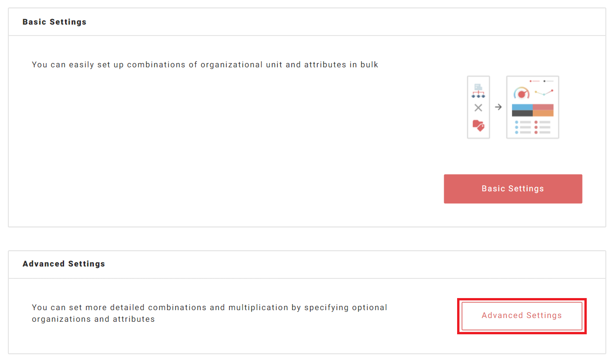Viewport: 616px width, 364px height.
Task: Click the gauge meter icon
Action: tap(521, 93)
